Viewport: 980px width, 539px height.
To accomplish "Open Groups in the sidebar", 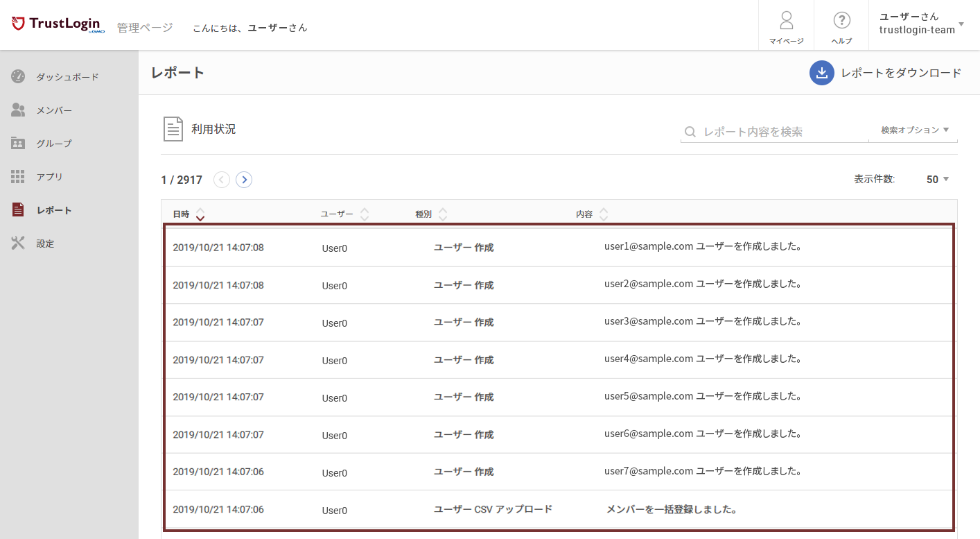I will click(x=53, y=144).
